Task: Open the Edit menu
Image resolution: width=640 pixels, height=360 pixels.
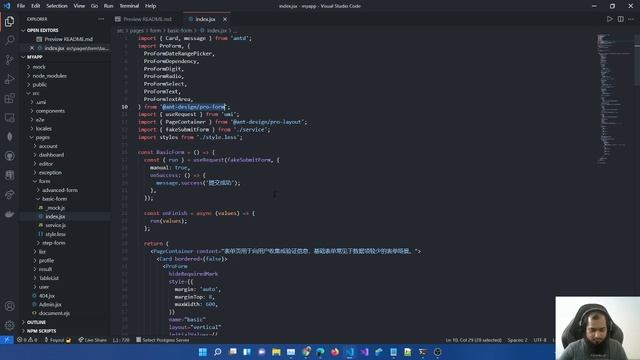Action: (36, 6)
